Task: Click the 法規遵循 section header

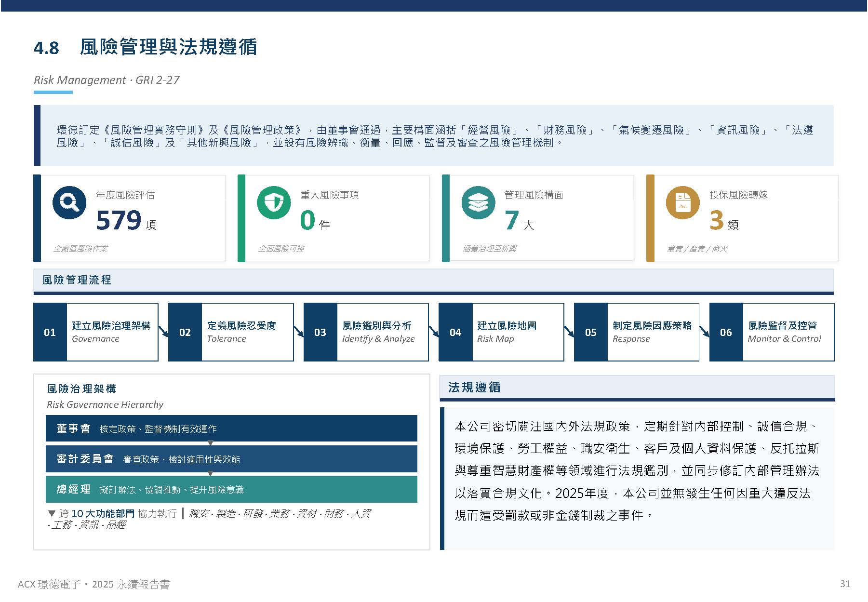Action: tap(637, 387)
